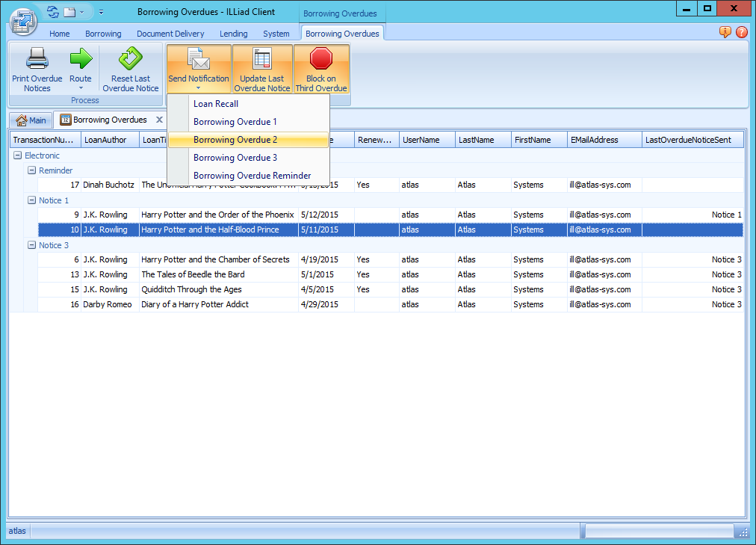The image size is (756, 545).
Task: Click the Update Last Overdue Notice icon
Action: click(x=262, y=60)
